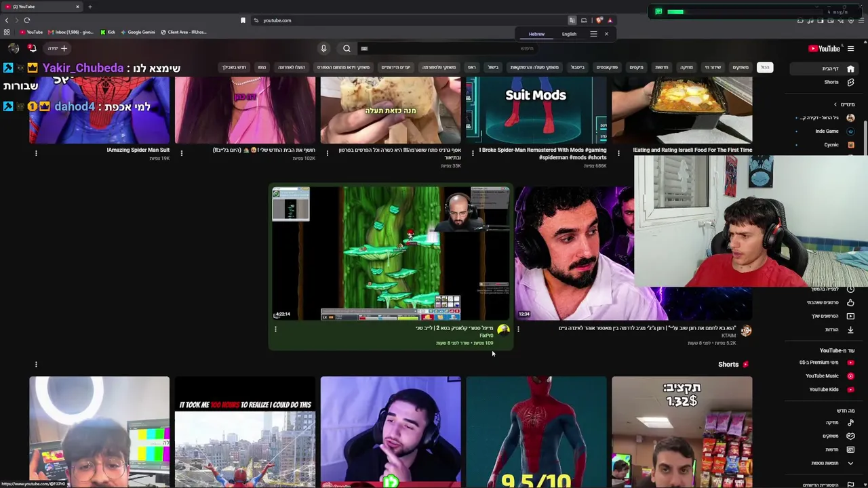This screenshot has width=868, height=488.
Task: Switch translation to English
Action: (x=569, y=34)
